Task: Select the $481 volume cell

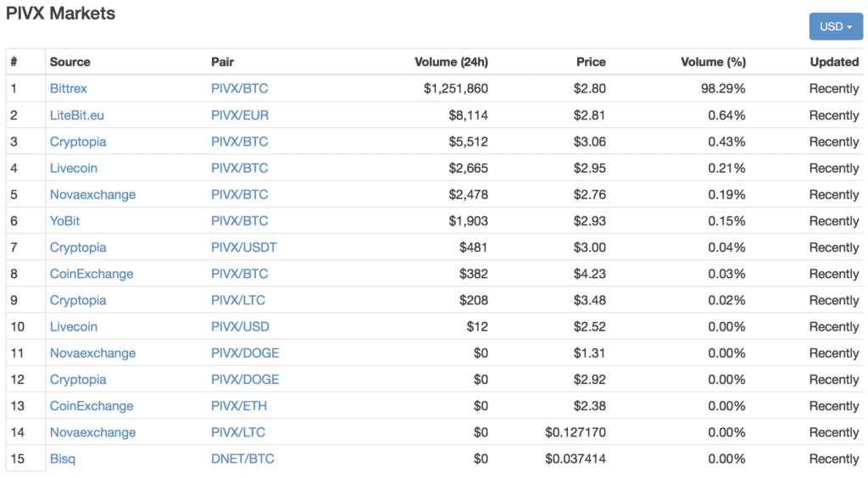Action: pyautogui.click(x=473, y=247)
